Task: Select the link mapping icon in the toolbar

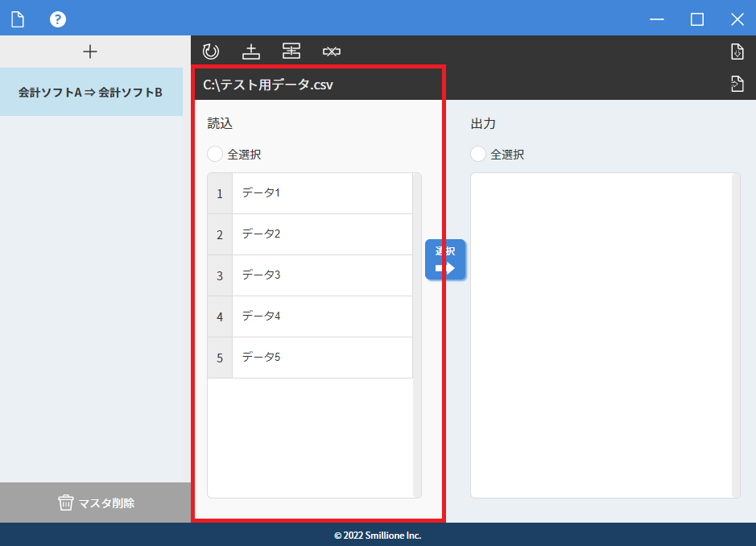Action: click(x=332, y=51)
